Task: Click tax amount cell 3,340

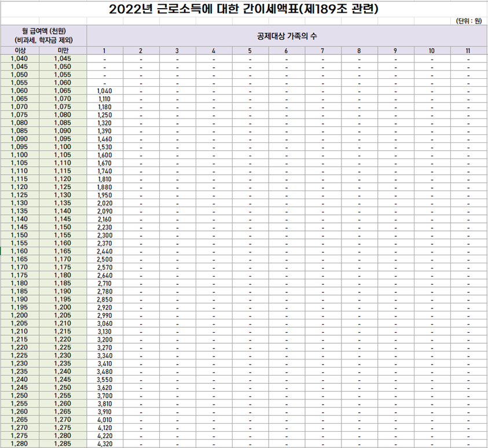Action: [x=105, y=356]
